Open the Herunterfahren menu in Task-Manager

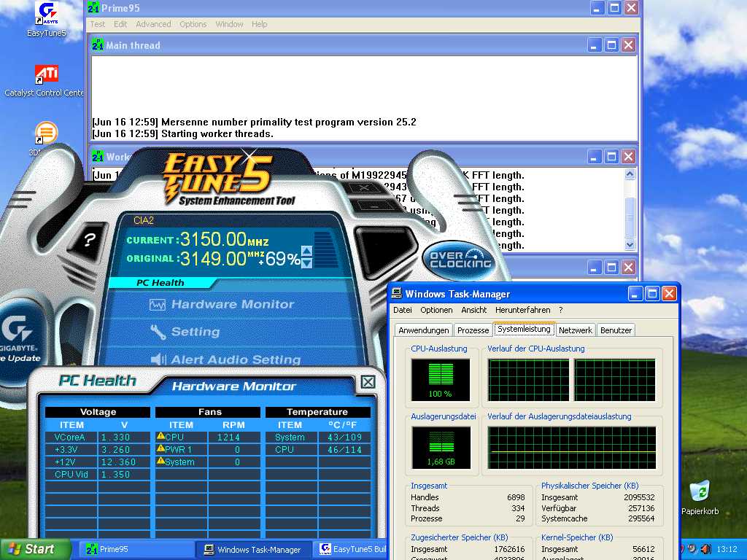(x=522, y=310)
